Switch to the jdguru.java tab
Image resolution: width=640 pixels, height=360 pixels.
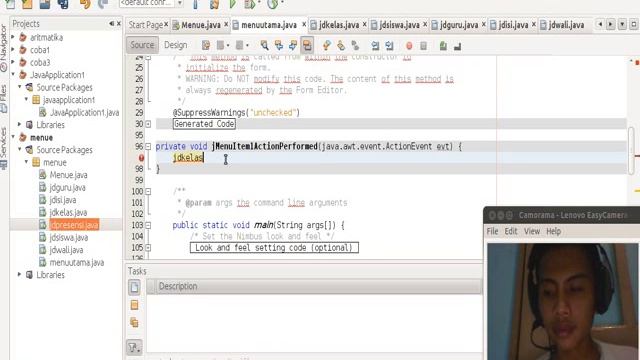(x=458, y=25)
